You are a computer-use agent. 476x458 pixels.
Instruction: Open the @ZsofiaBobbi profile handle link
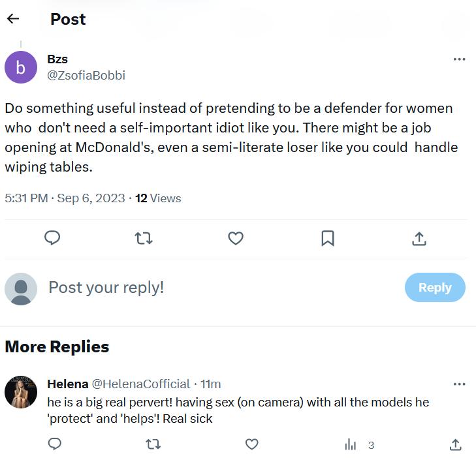[86, 75]
